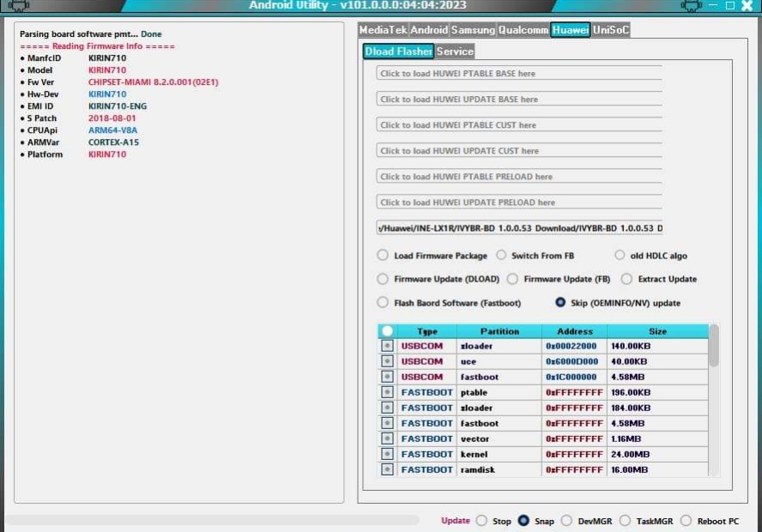The width and height of the screenshot is (762, 532).
Task: Open the Samsung tab
Action: click(474, 30)
